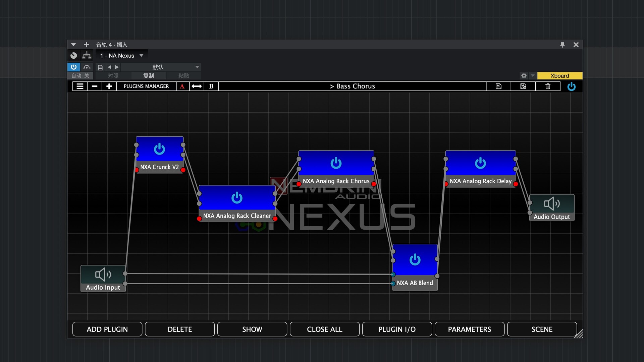The width and height of the screenshot is (644, 362).
Task: Expand the 1 - NA Nexus plugin selector
Action: [122, 56]
